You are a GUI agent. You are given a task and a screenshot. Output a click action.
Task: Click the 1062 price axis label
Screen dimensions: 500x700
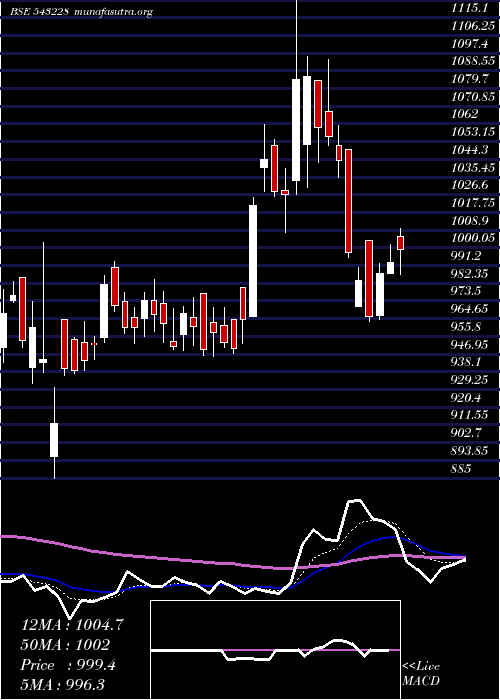(x=465, y=114)
